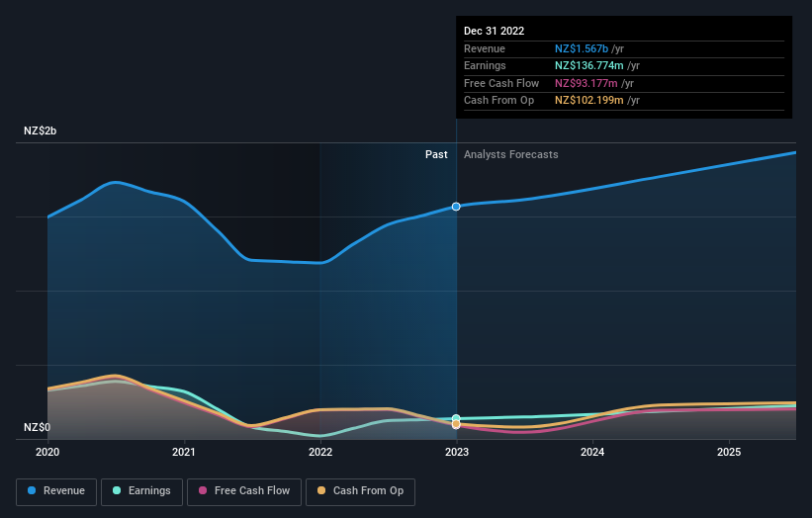Click the teal Earnings data point at 2023
The width and height of the screenshot is (812, 518).
pos(456,418)
